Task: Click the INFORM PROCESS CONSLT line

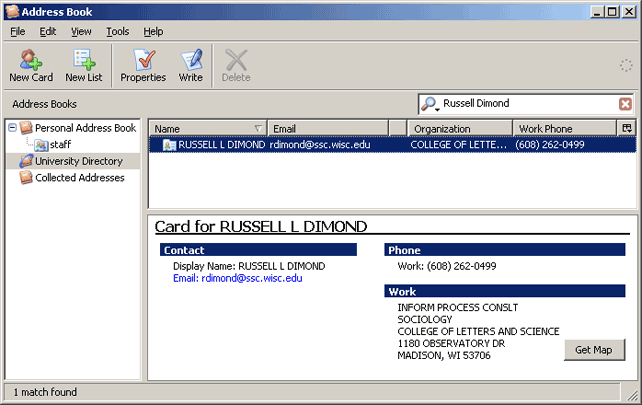Action: [x=458, y=308]
